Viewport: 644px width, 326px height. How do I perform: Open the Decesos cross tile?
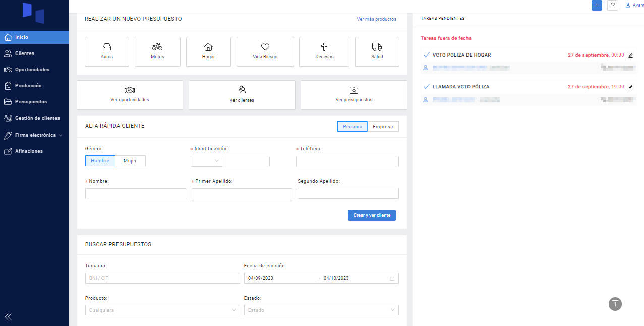click(324, 51)
